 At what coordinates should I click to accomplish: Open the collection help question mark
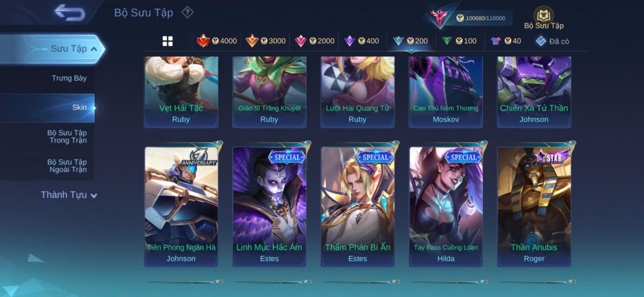[187, 12]
